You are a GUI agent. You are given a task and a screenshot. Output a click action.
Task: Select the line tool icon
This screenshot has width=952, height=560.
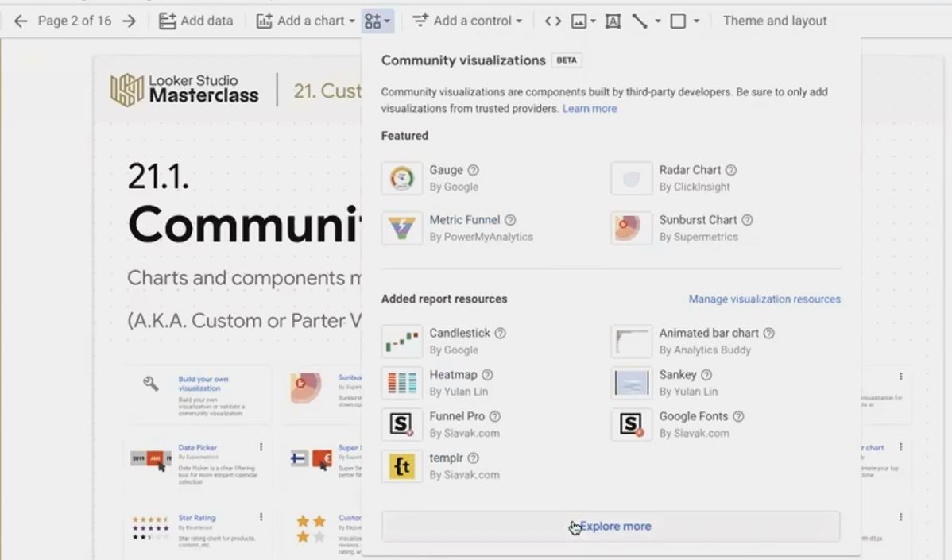click(x=640, y=21)
